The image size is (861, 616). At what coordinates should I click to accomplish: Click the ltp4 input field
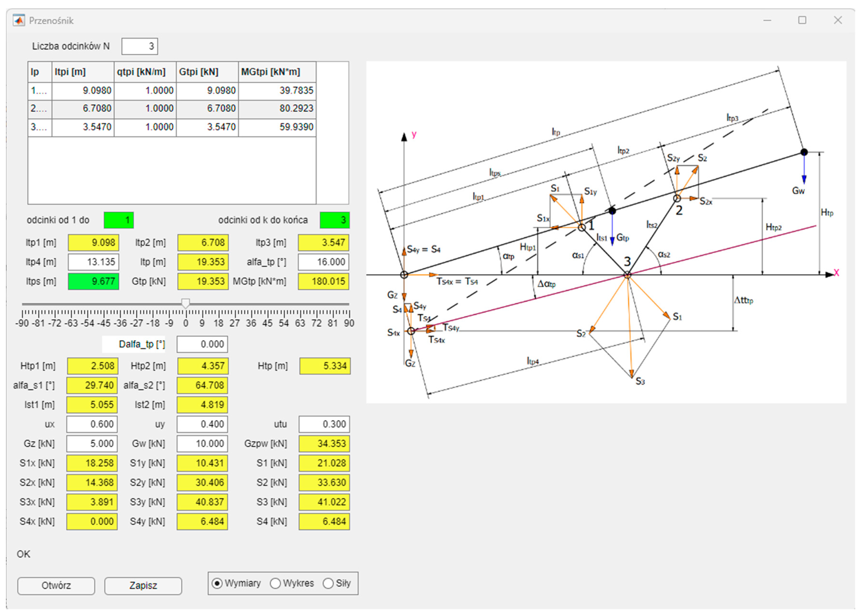coord(93,262)
